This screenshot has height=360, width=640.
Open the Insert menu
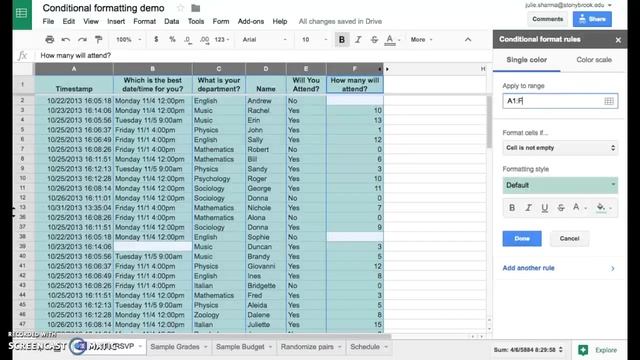click(x=116, y=21)
